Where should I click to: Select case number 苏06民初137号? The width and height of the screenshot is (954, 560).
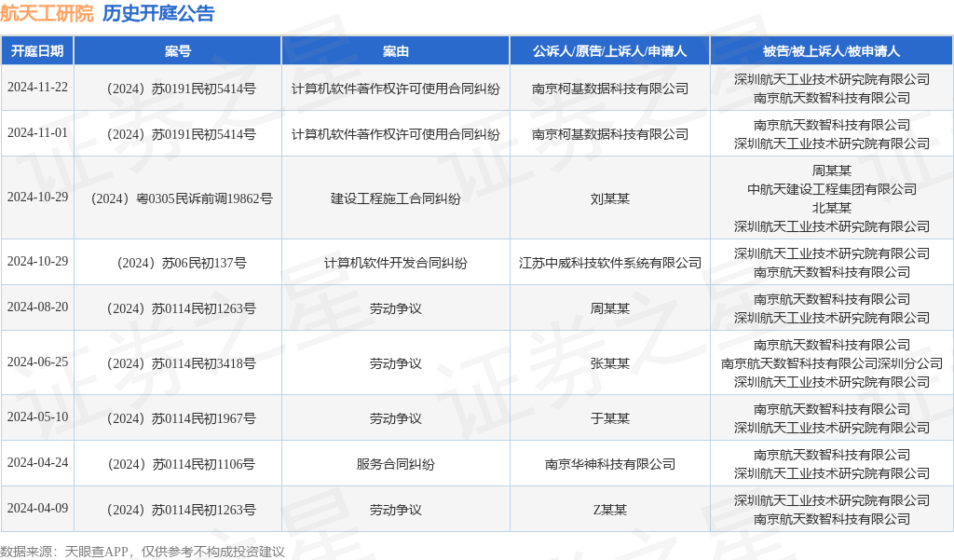tap(182, 263)
